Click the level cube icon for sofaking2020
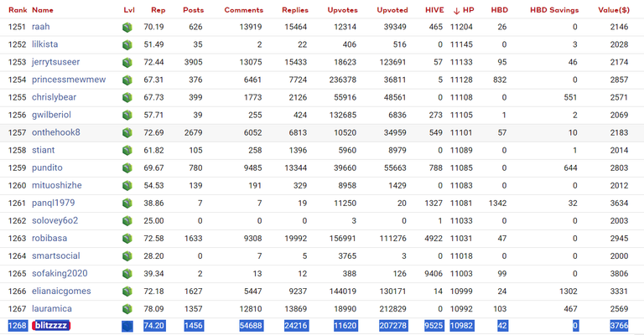 [127, 275]
